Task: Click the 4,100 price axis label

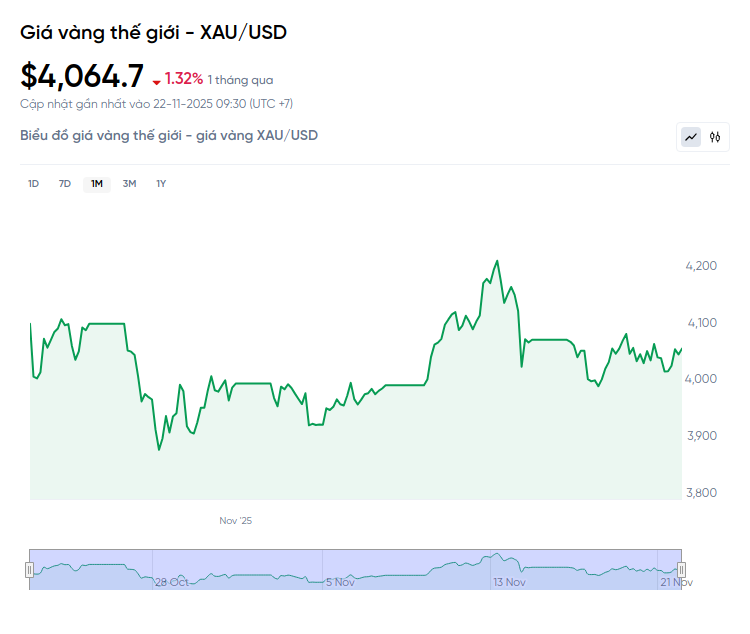Action: click(700, 322)
